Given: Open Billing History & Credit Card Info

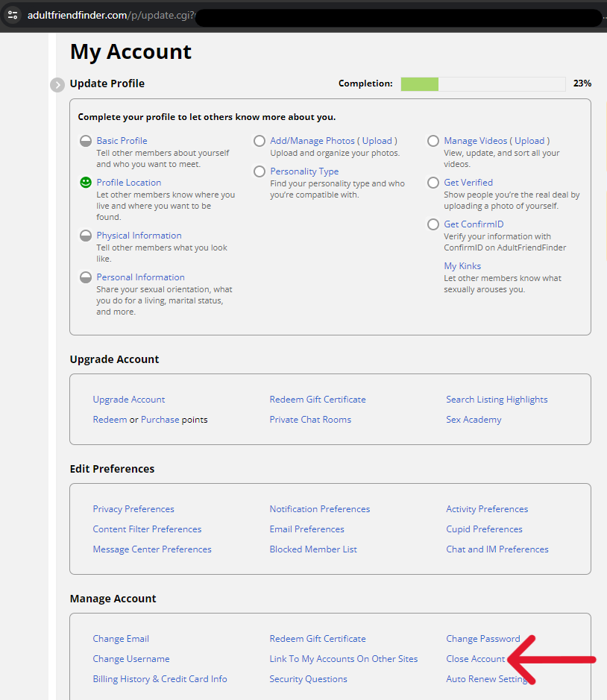Looking at the screenshot, I should [x=160, y=679].
